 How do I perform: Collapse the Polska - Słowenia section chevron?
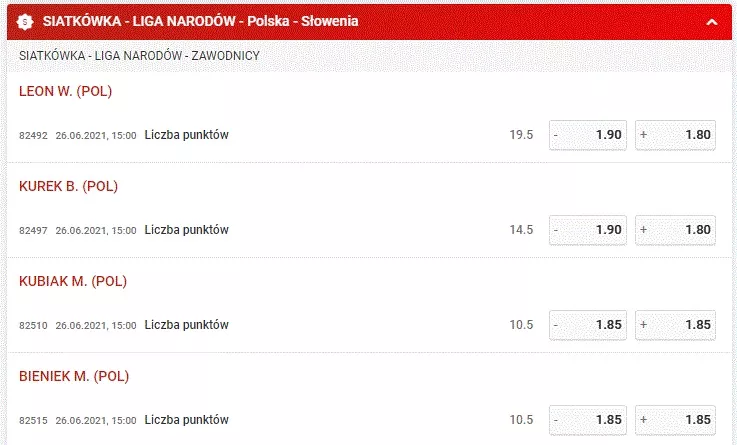[x=712, y=22]
